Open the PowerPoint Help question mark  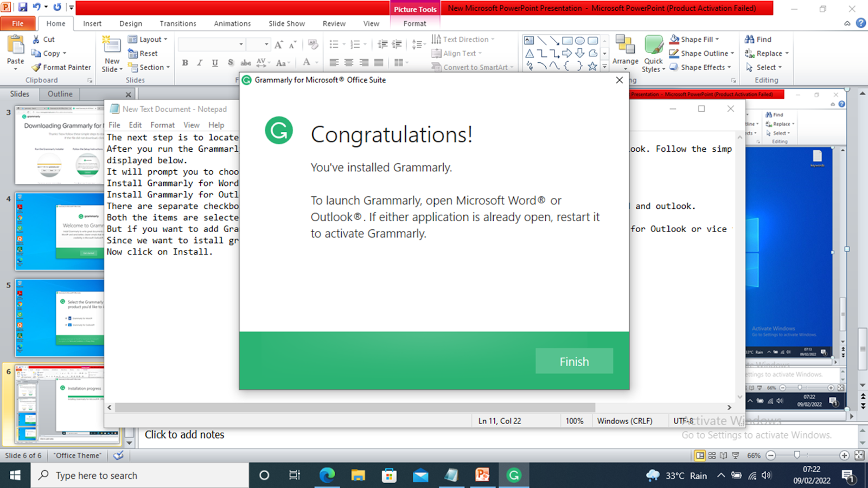[x=860, y=23]
